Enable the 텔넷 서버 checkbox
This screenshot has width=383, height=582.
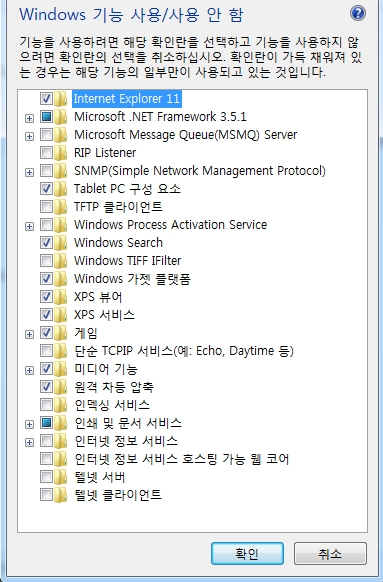click(46, 476)
